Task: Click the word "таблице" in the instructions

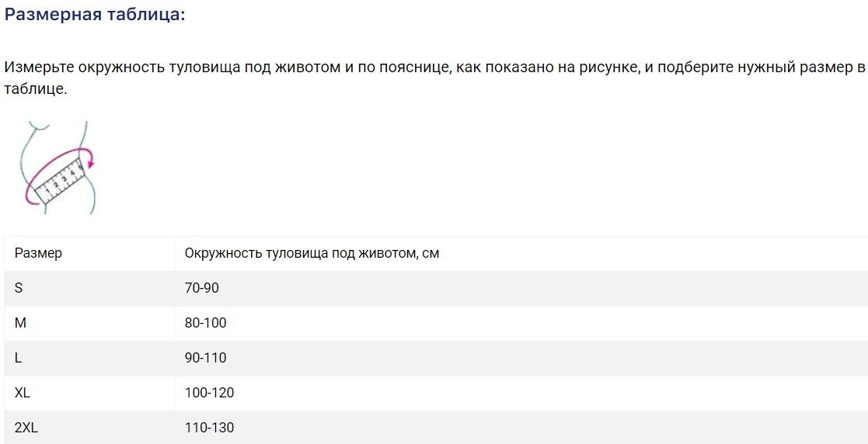Action: coord(33,89)
